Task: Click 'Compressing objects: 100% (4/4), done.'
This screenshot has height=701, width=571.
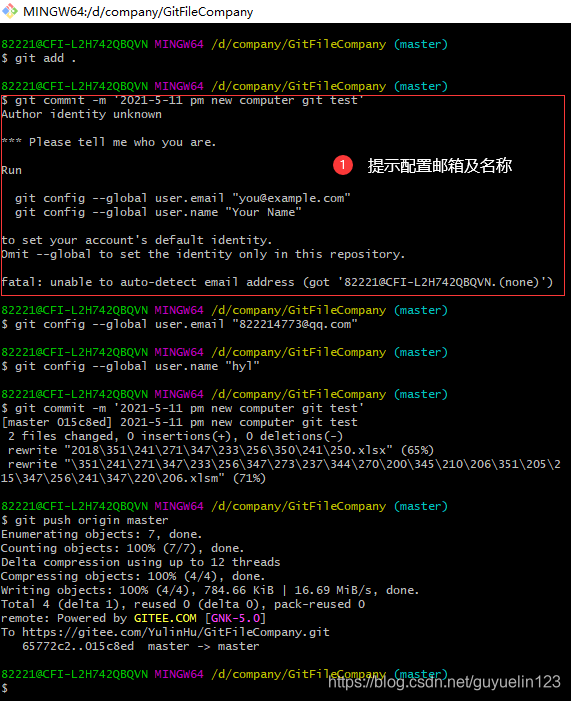Action: click(133, 576)
